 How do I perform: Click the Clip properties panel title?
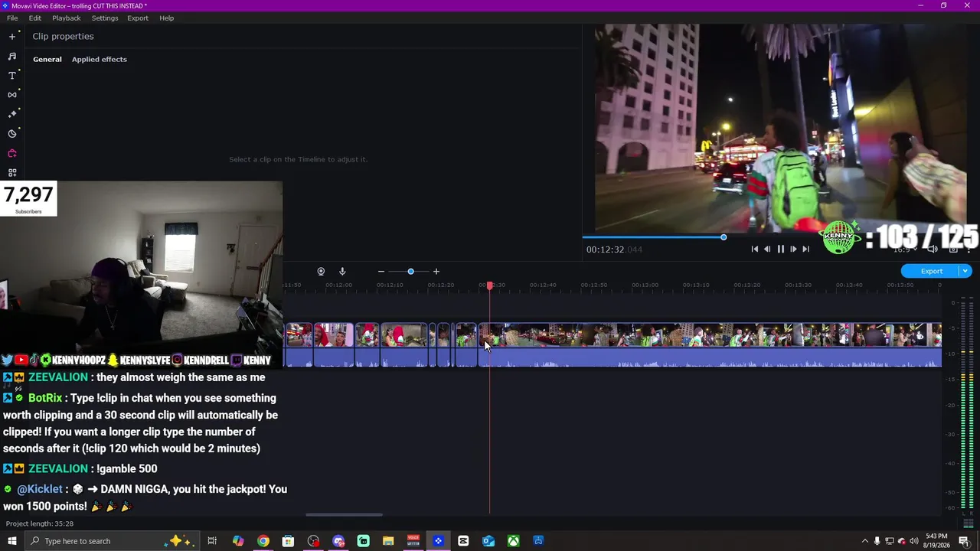(63, 36)
